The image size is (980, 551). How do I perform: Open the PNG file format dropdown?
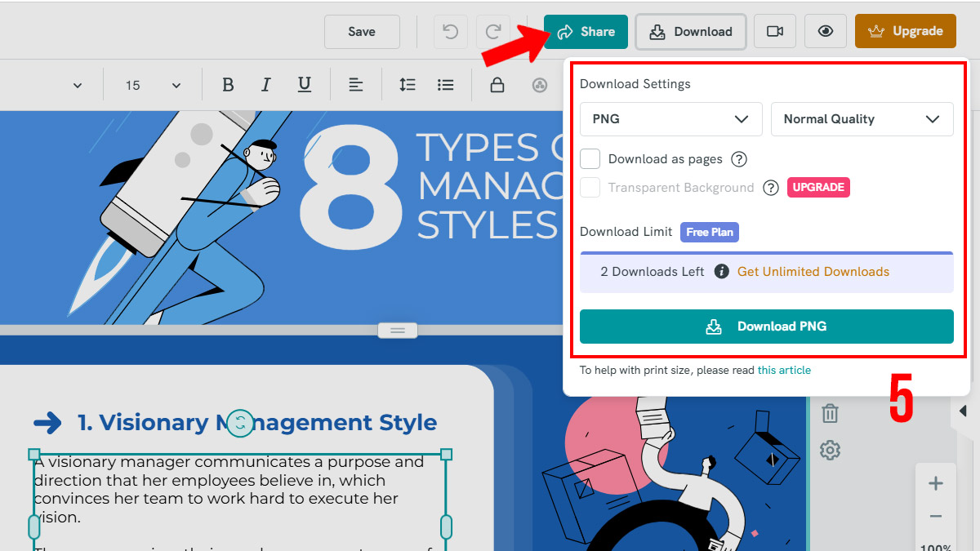click(x=671, y=119)
